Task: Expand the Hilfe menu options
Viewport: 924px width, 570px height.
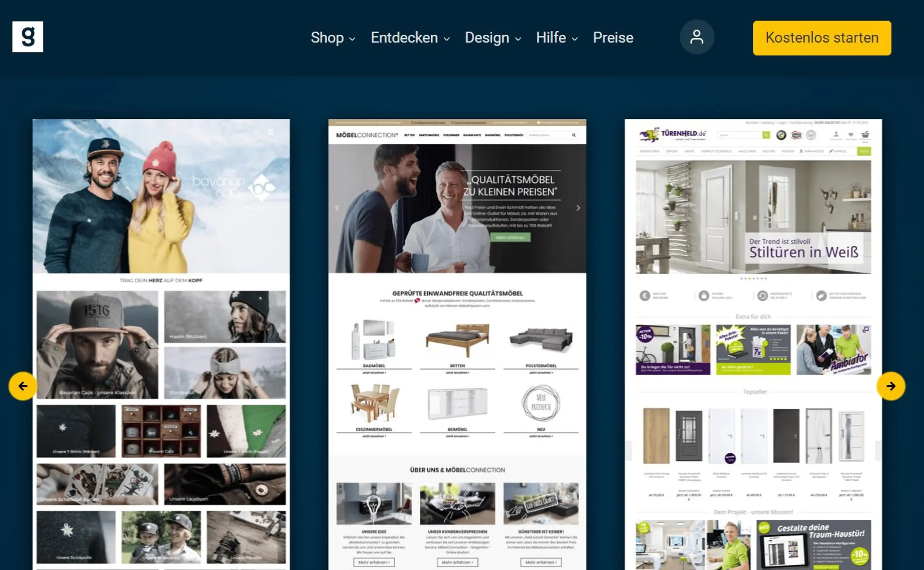Action: coord(556,38)
